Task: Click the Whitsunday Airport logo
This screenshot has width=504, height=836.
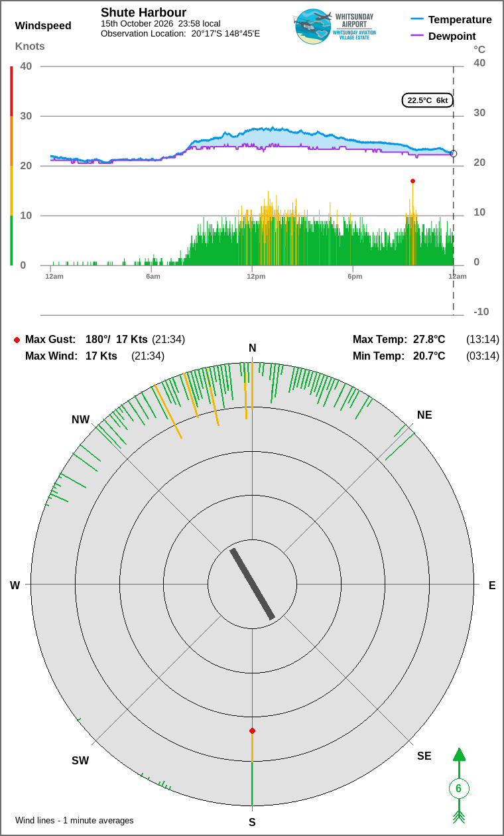Action: 334,27
